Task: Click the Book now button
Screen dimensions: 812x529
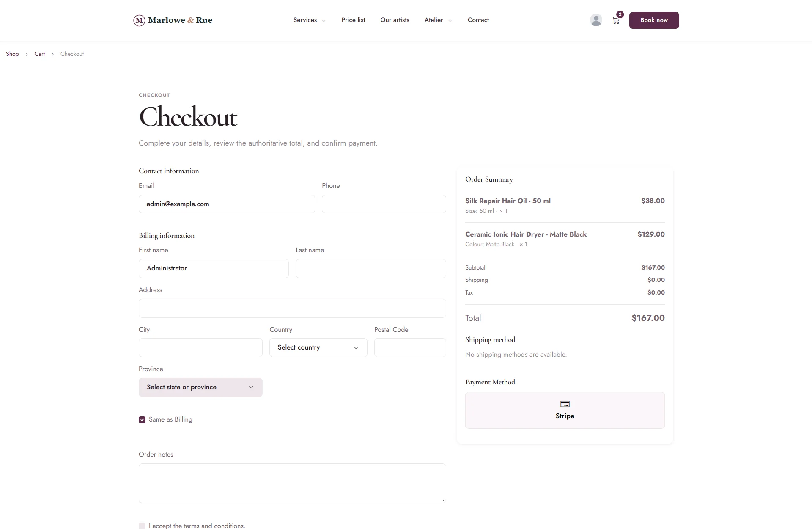Action: point(654,20)
